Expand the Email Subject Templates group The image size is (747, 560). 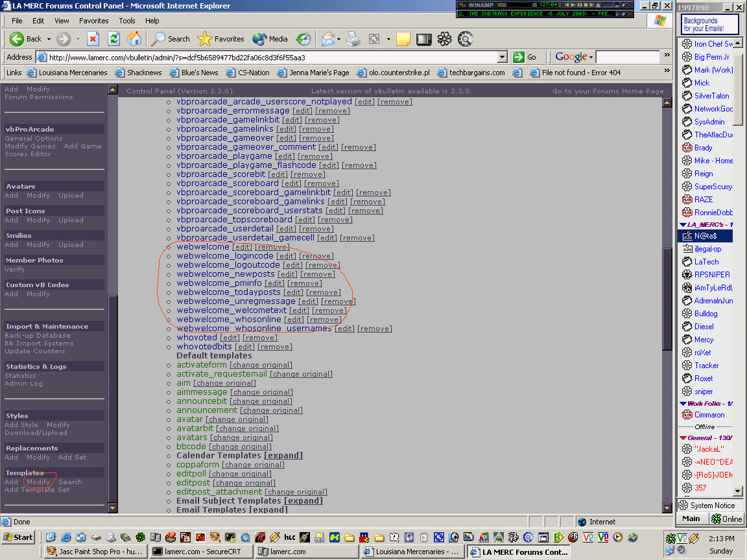click(303, 501)
